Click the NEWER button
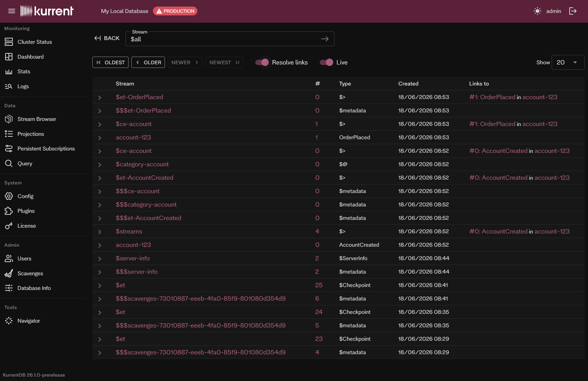 [x=185, y=62]
